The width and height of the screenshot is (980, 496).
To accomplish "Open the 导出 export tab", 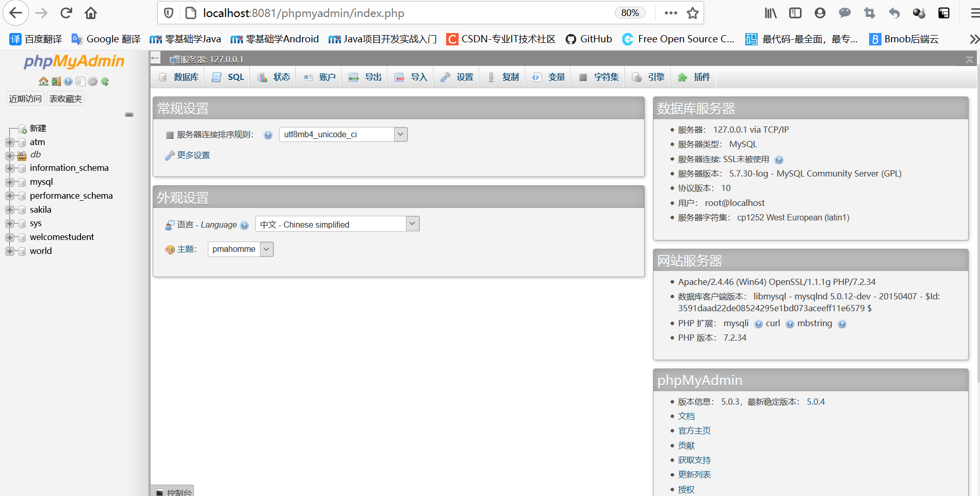I will 365,76.
